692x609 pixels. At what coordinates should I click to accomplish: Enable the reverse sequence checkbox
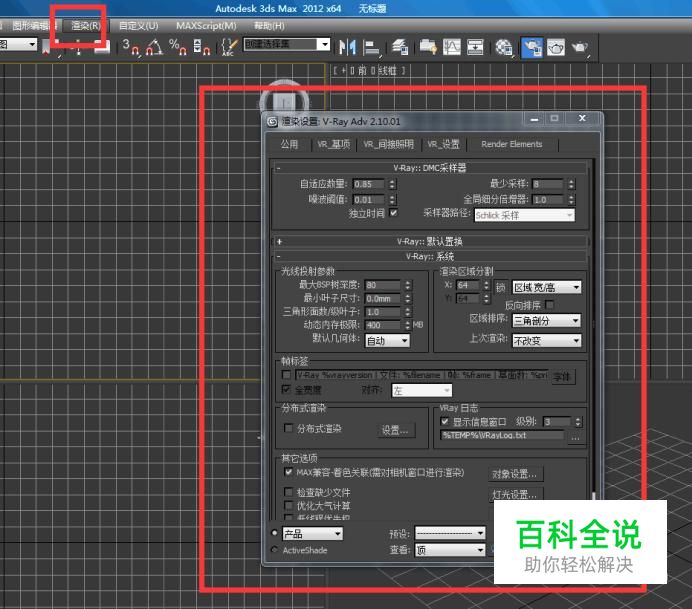pyautogui.click(x=549, y=305)
